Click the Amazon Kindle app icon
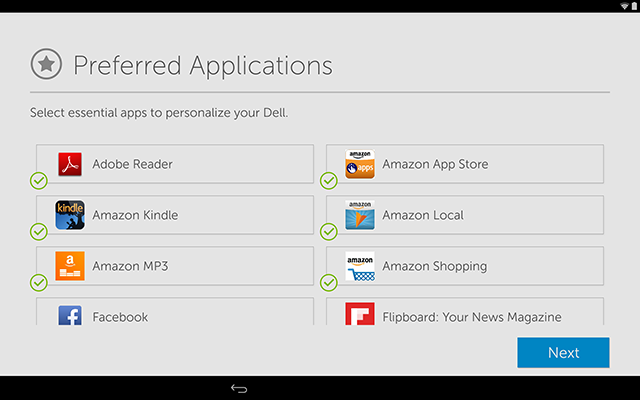The height and width of the screenshot is (400, 640). (x=70, y=215)
